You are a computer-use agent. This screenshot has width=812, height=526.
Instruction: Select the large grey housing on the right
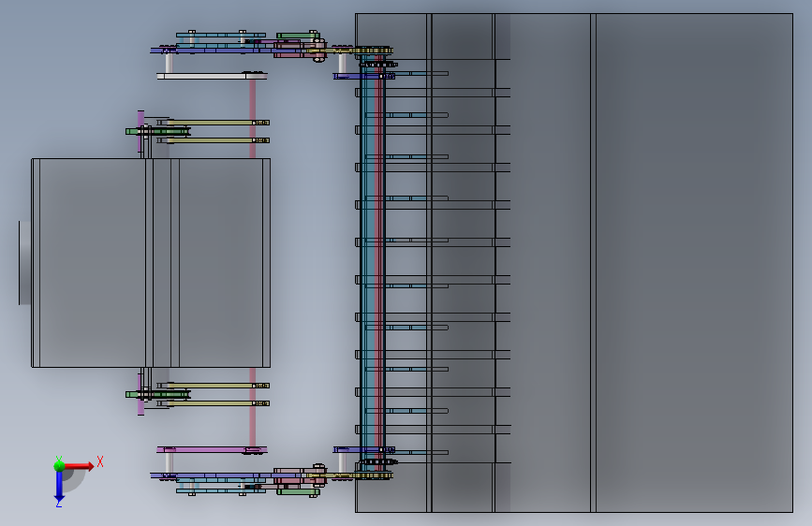click(574, 263)
